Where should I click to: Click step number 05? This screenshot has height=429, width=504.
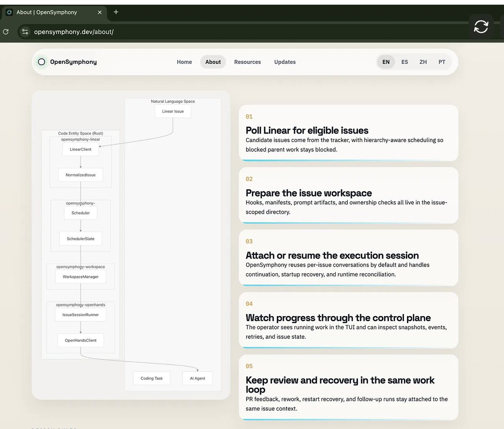point(249,366)
